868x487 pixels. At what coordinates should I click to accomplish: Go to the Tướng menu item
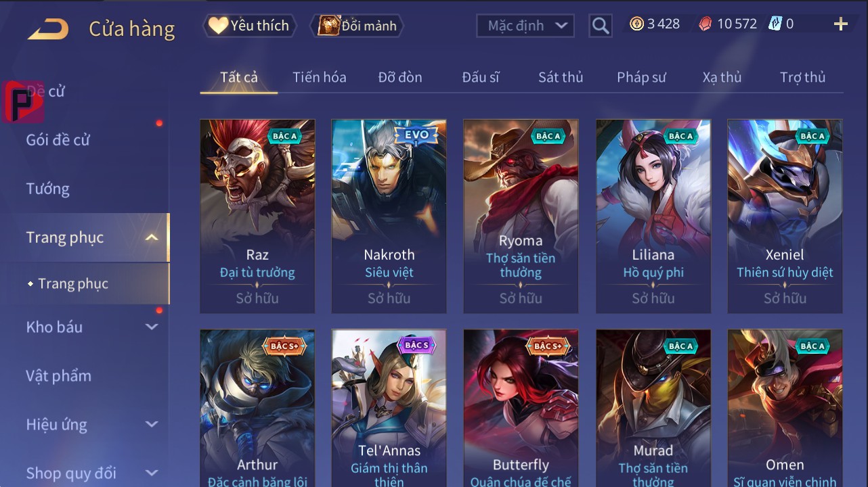[x=47, y=189]
